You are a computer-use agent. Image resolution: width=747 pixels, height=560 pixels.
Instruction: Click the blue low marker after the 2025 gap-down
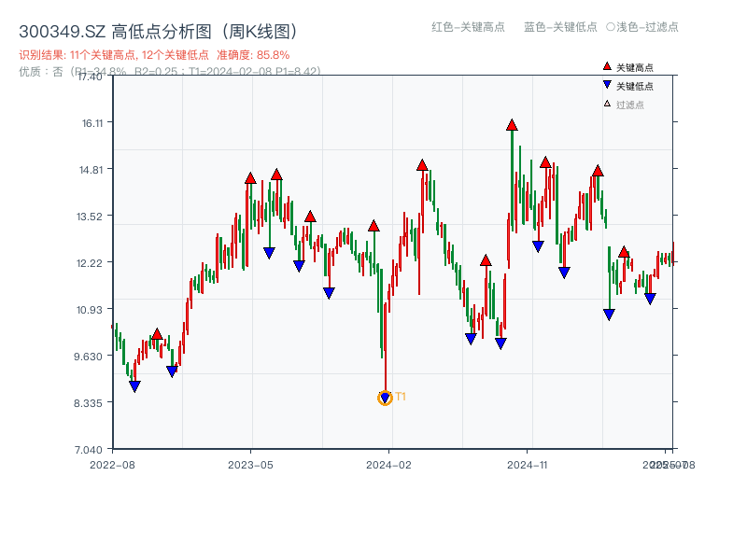coord(609,315)
